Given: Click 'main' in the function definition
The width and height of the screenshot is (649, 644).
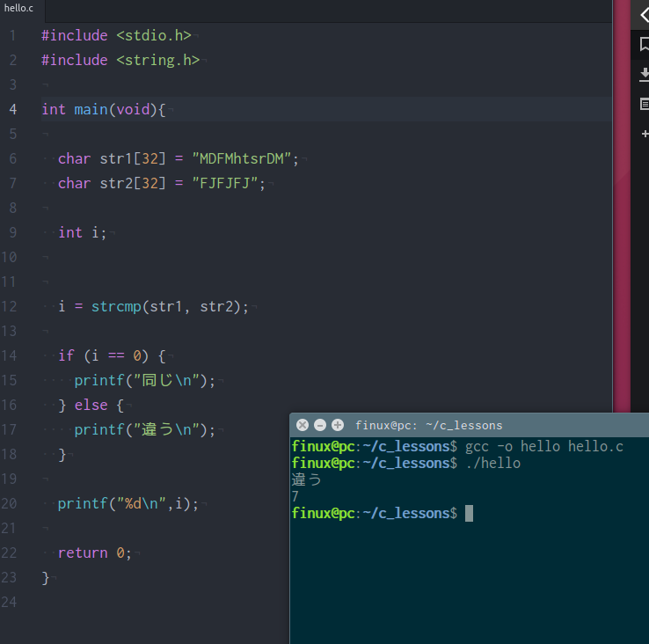Looking at the screenshot, I should [x=91, y=110].
